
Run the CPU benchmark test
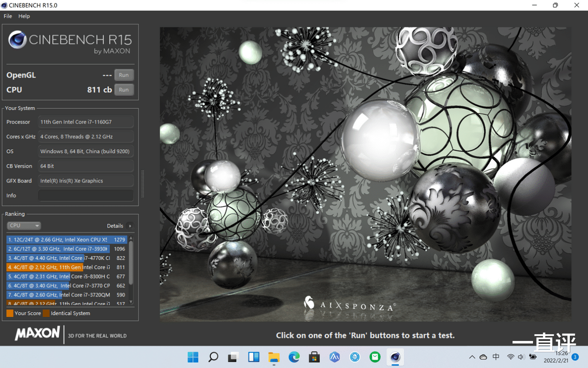coord(123,90)
